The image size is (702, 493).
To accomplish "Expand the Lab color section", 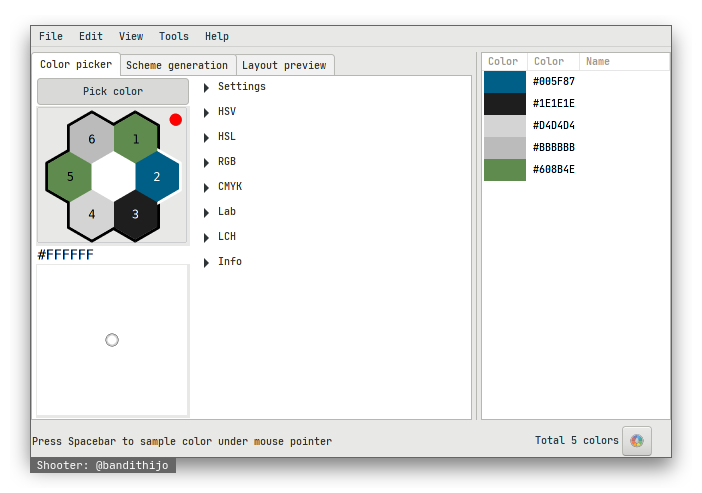I will (226, 212).
